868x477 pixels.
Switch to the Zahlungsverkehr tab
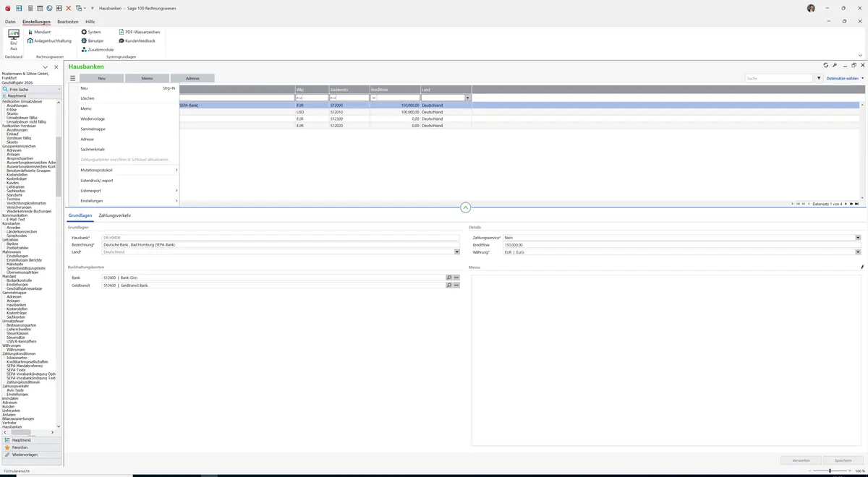coord(114,215)
